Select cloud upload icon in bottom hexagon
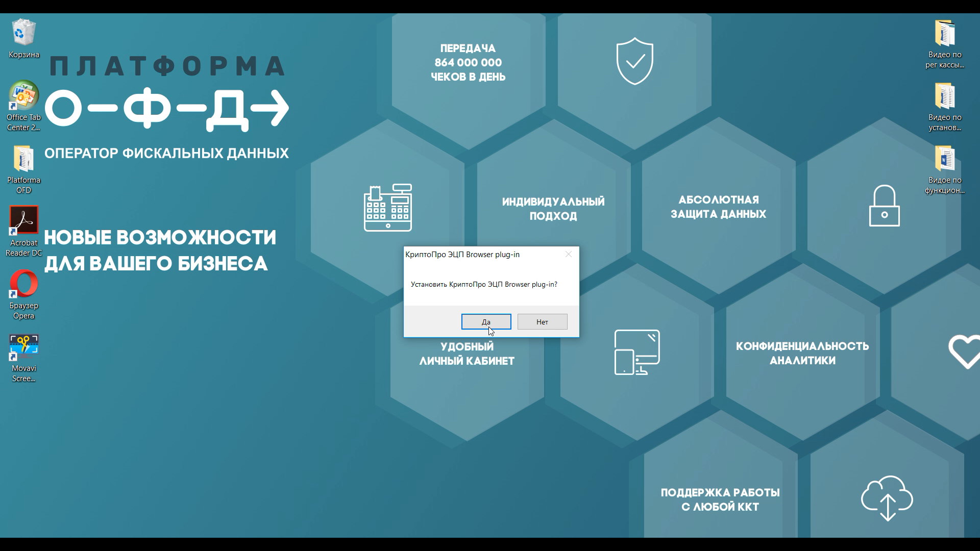This screenshot has height=551, width=980. coord(886,498)
